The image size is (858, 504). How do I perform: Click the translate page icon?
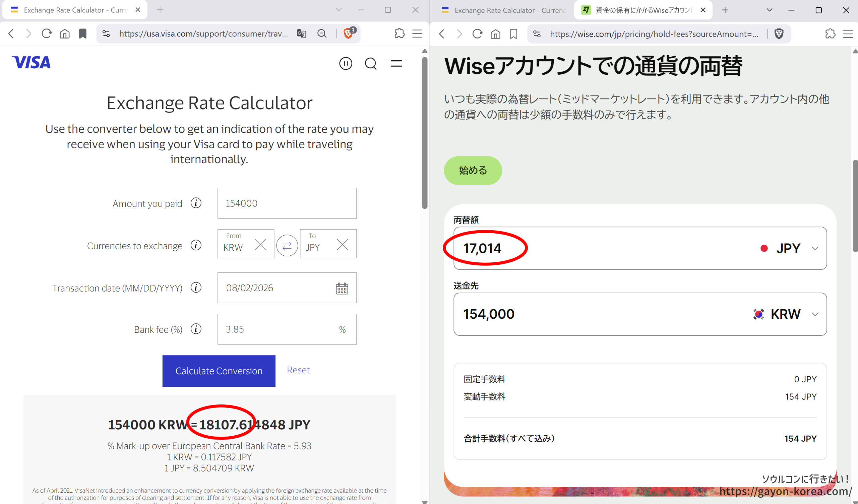(301, 34)
